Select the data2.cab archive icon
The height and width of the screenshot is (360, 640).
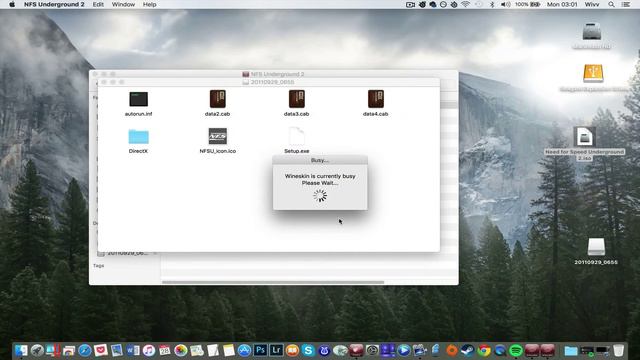point(218,99)
